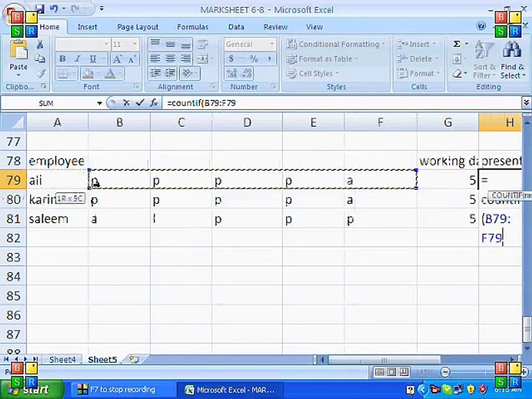The width and height of the screenshot is (532, 399).
Task: Increase font size with Grow Font
Action: [x=117, y=59]
